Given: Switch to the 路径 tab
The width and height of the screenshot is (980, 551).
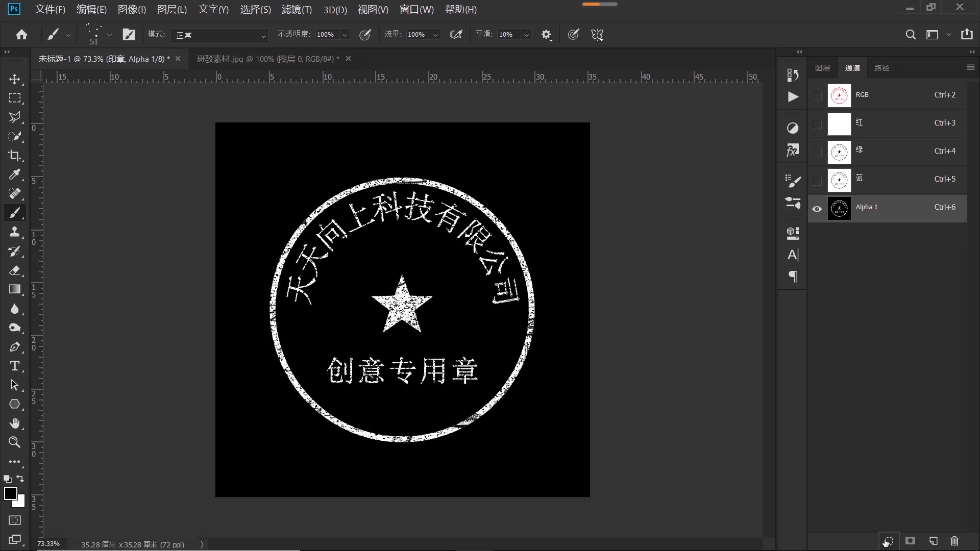Looking at the screenshot, I should [x=883, y=67].
